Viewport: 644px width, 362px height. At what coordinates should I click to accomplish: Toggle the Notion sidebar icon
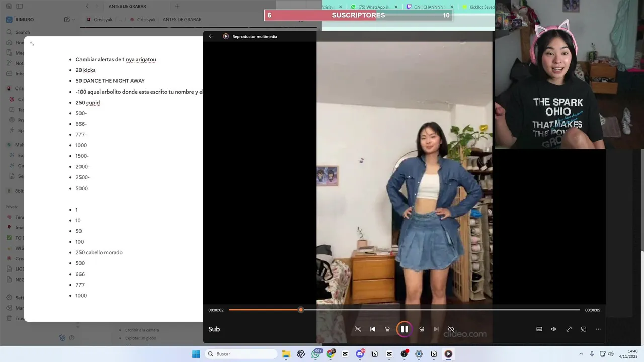pos(19,6)
